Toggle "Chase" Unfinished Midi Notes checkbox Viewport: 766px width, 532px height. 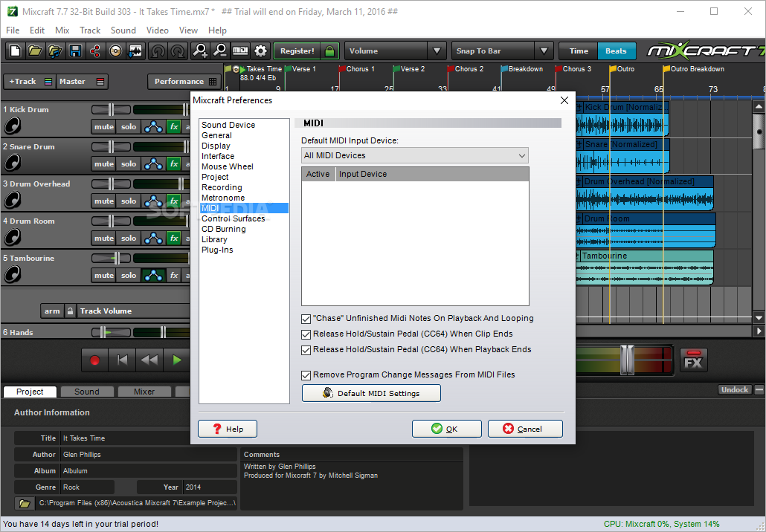[x=306, y=319]
